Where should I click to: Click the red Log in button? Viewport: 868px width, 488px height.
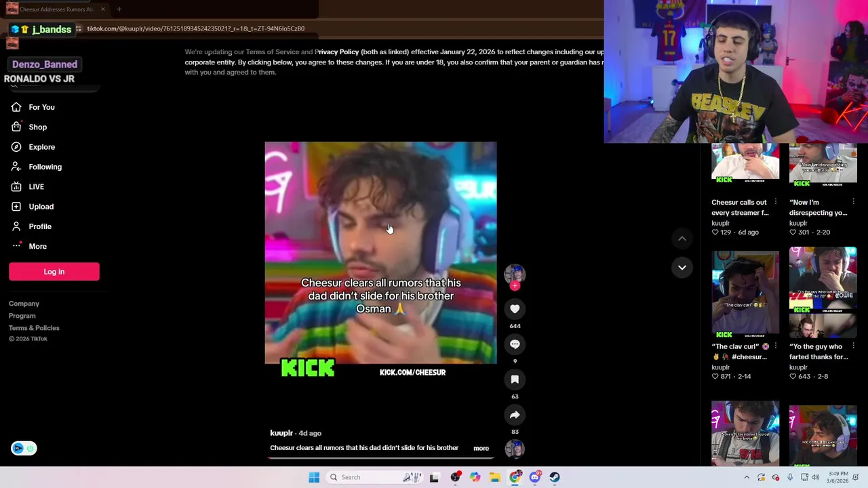[54, 272]
